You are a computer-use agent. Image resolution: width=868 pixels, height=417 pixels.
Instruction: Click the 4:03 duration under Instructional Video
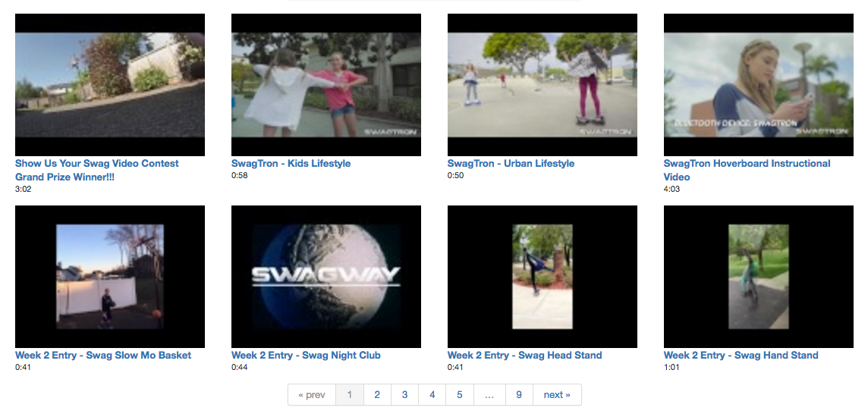pyautogui.click(x=672, y=189)
